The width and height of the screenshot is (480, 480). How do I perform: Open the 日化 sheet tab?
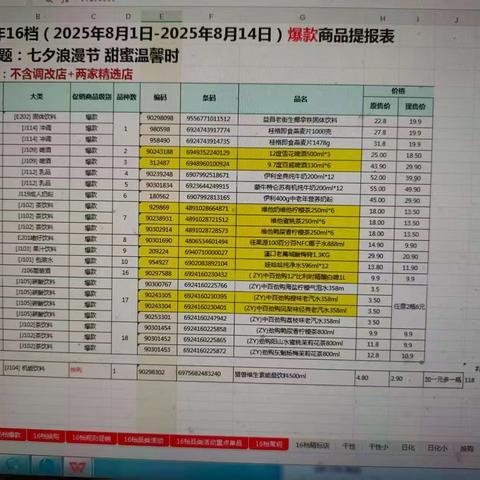pyautogui.click(x=408, y=447)
